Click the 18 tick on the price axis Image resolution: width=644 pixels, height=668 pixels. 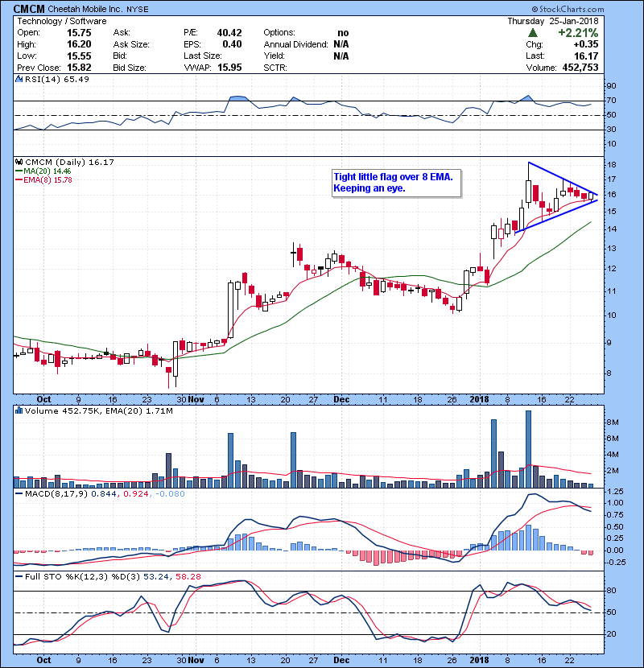click(611, 164)
